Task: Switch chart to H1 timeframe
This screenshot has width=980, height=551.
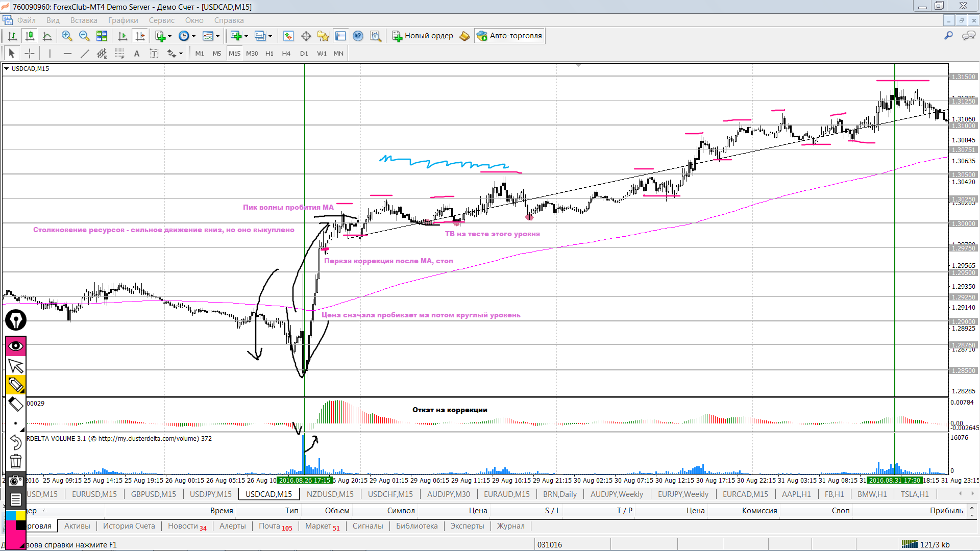Action: [269, 54]
